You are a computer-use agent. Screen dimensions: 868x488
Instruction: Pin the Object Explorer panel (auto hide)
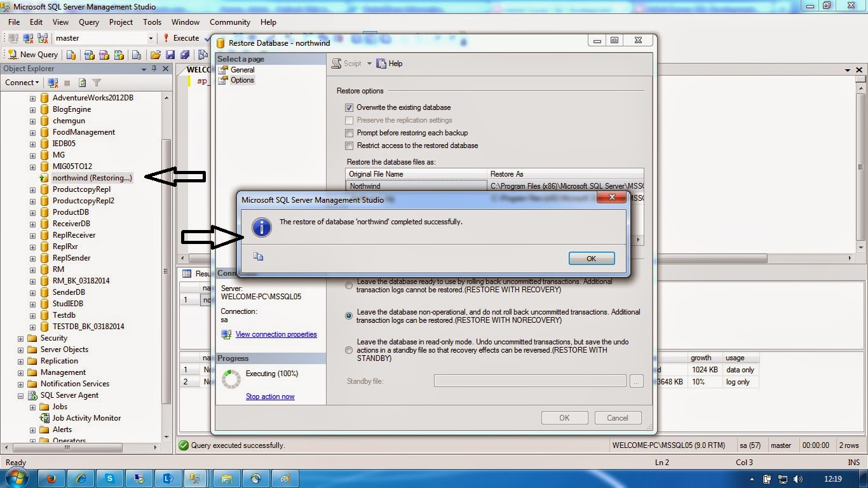coord(154,69)
